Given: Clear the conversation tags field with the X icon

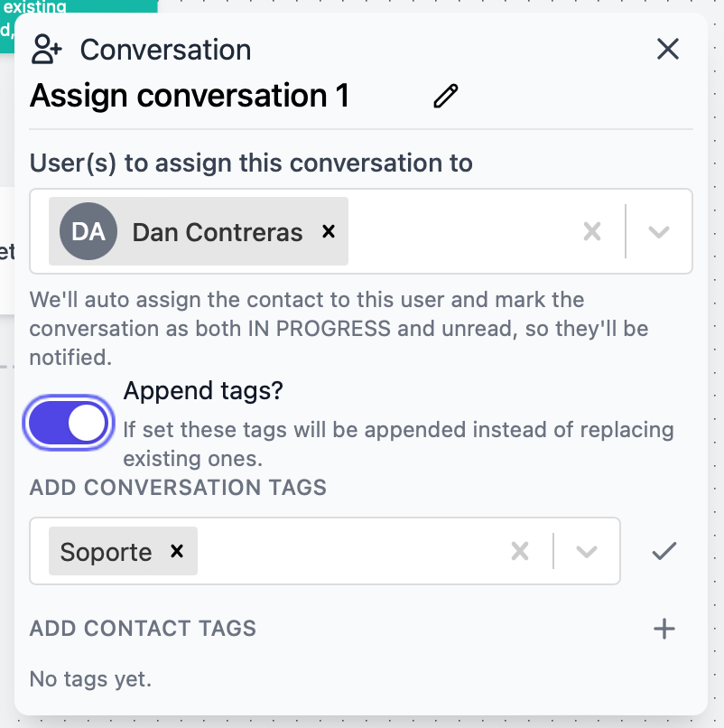Looking at the screenshot, I should [520, 551].
